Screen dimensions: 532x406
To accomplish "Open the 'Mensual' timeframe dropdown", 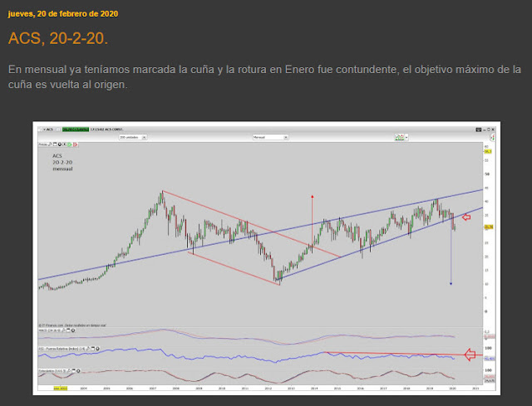I will click(x=270, y=137).
